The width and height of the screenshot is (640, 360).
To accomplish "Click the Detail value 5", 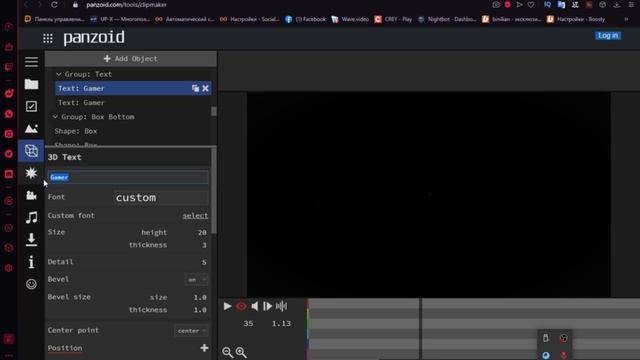I will coord(204,262).
